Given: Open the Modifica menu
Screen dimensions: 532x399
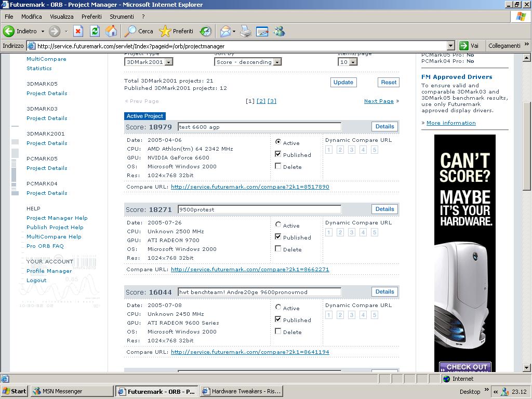Looking at the screenshot, I should pos(32,16).
